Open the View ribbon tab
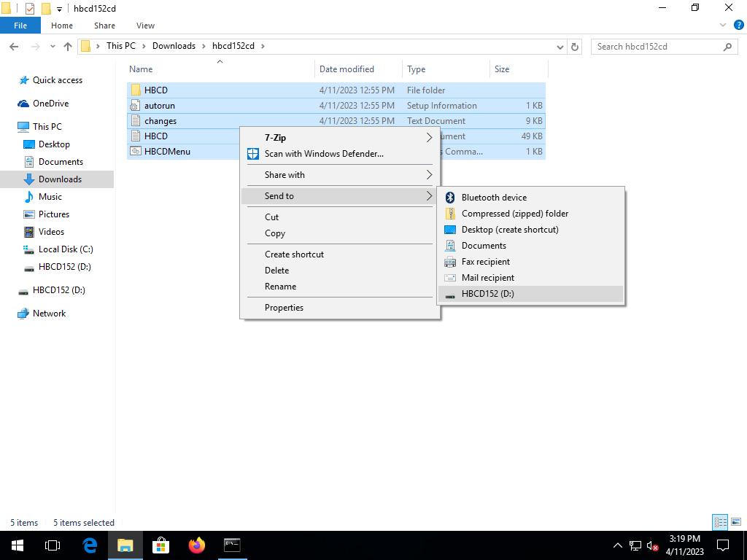Screen dimensions: 747x560 coord(145,26)
